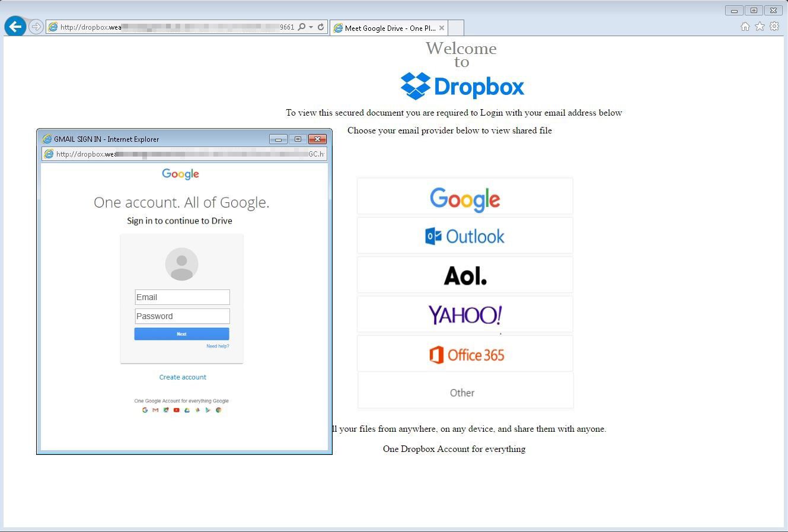Choose the 'Other' email provider option

click(465, 391)
